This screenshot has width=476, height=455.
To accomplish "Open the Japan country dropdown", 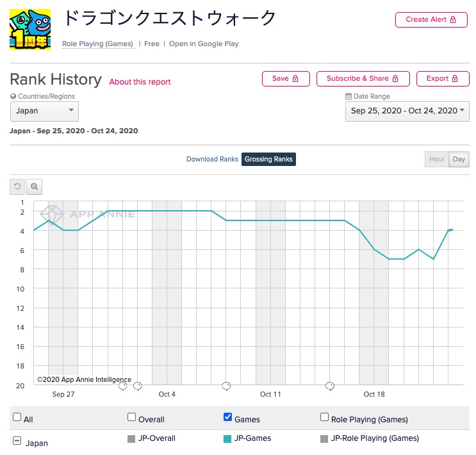I will click(x=44, y=111).
